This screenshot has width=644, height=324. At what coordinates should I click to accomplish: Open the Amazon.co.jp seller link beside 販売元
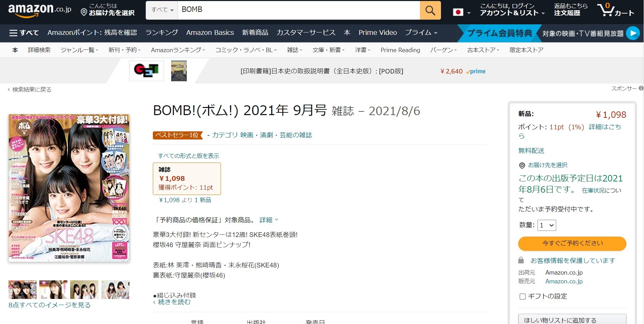(564, 281)
